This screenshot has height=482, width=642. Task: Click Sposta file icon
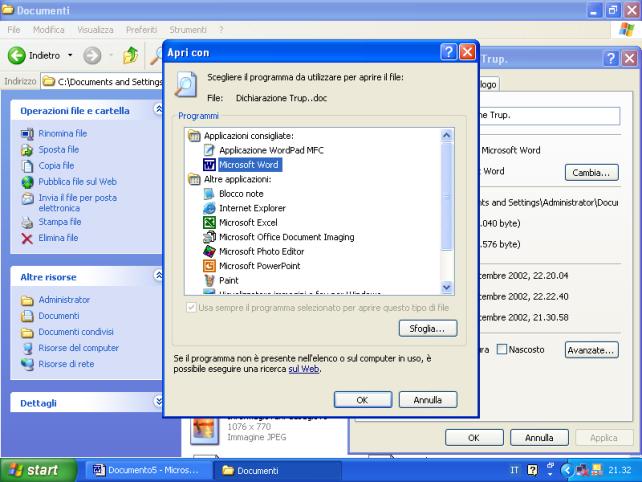pos(27,150)
